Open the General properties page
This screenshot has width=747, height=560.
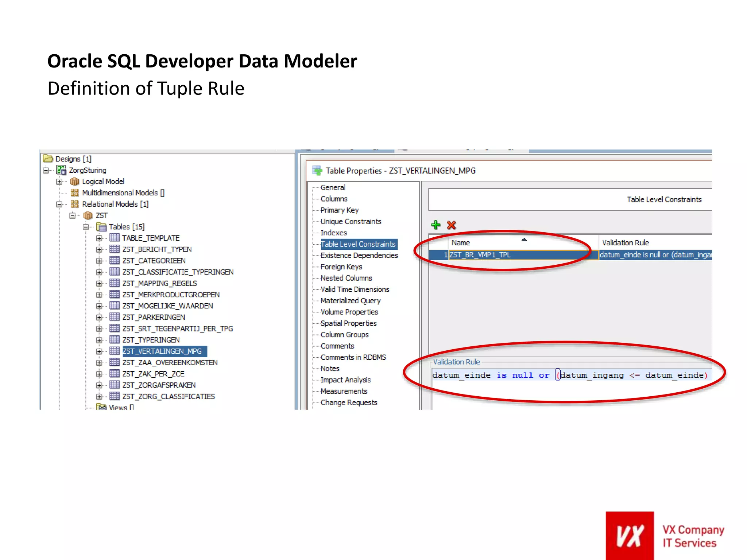click(x=333, y=187)
